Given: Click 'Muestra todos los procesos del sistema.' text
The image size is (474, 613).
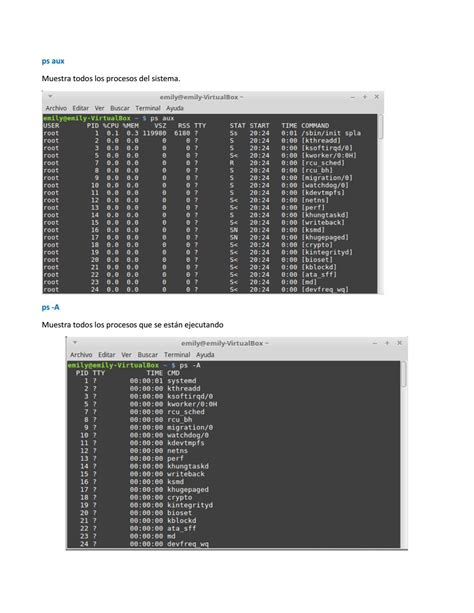Looking at the screenshot, I should pos(111,79).
